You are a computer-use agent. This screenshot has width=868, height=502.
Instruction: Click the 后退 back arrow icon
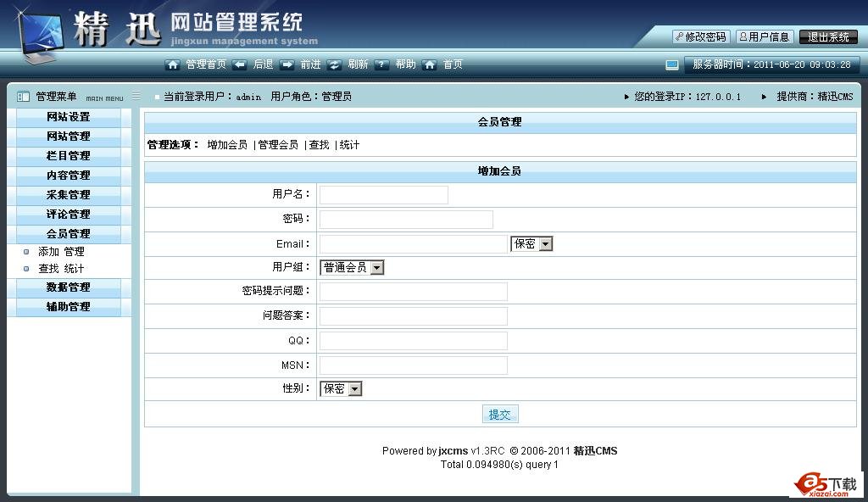(239, 64)
